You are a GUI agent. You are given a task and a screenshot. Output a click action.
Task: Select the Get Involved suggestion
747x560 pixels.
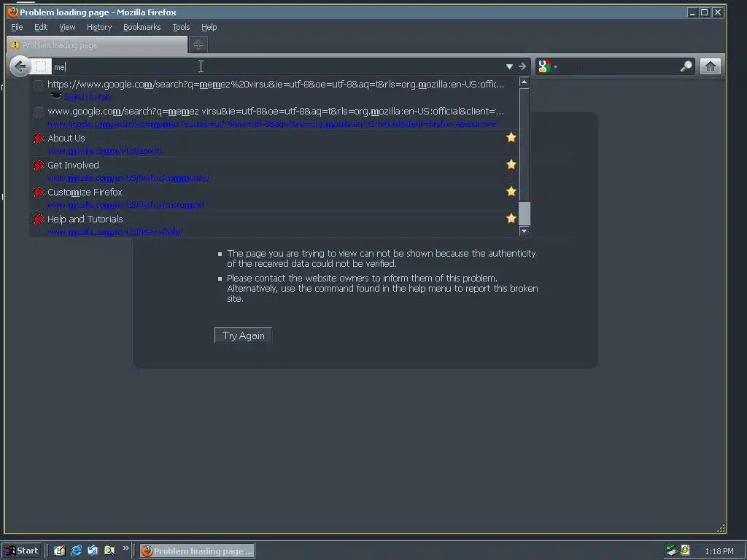pyautogui.click(x=274, y=171)
